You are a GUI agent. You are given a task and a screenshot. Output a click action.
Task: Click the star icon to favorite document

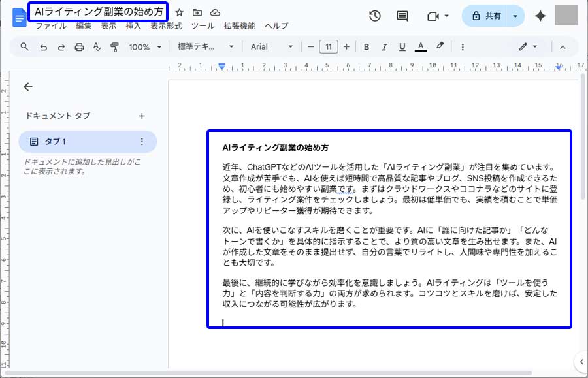point(180,12)
